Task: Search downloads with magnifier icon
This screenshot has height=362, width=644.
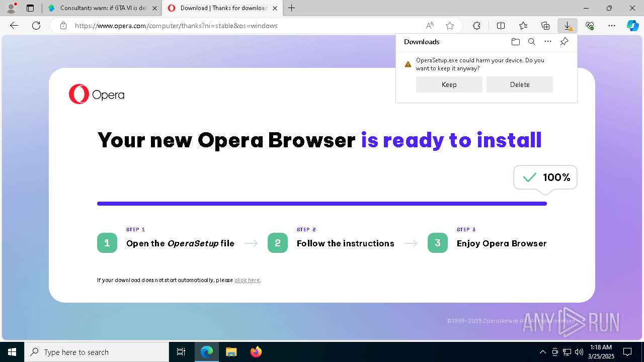Action: 531,42
